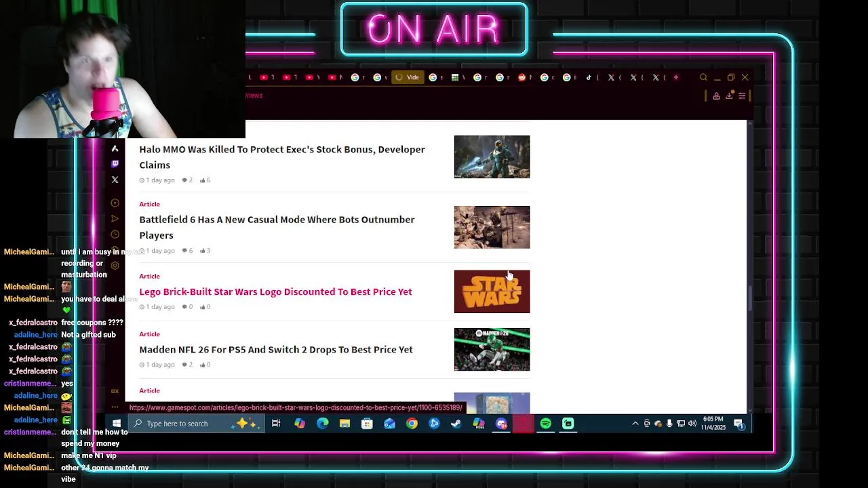
Task: Open the taskbar clock showing 6:05 PM
Action: (713, 424)
